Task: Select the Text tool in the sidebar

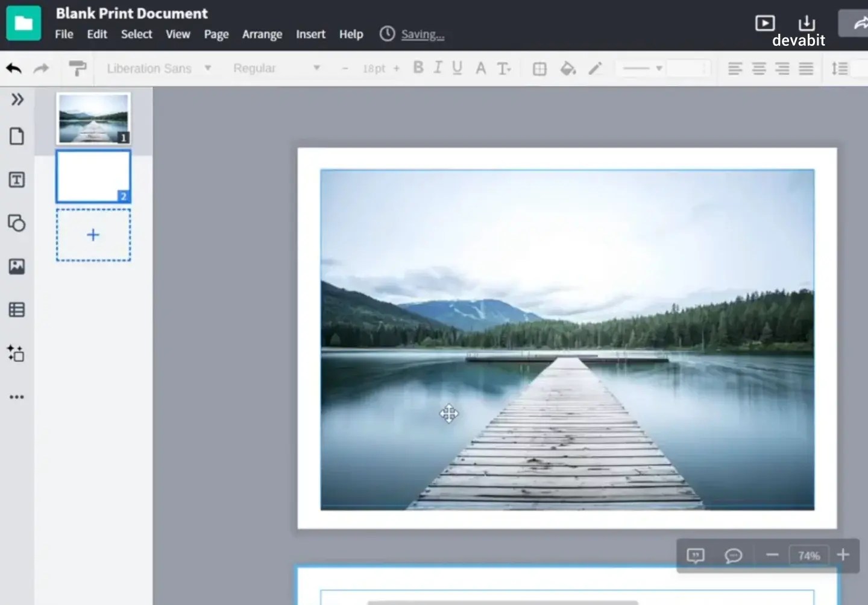Action: [16, 179]
